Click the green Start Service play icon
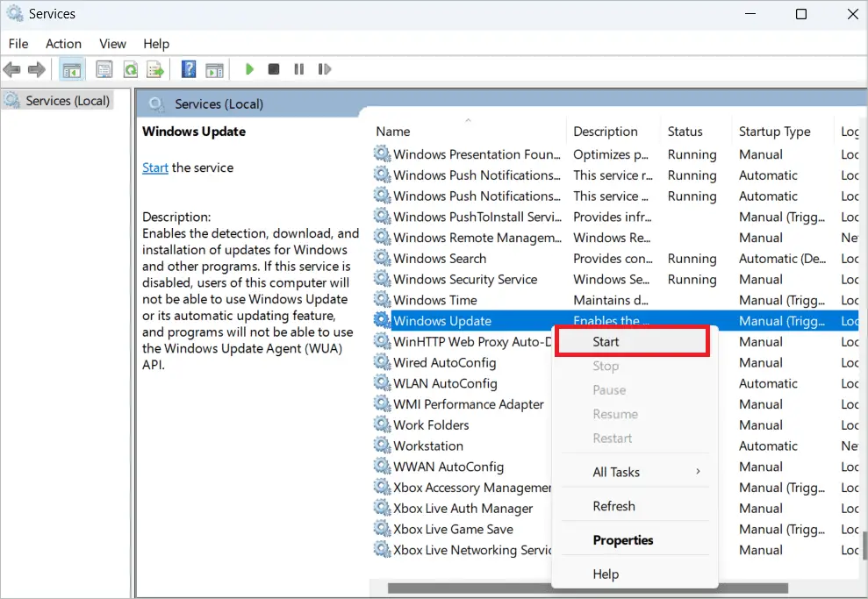The width and height of the screenshot is (868, 599). pos(249,69)
